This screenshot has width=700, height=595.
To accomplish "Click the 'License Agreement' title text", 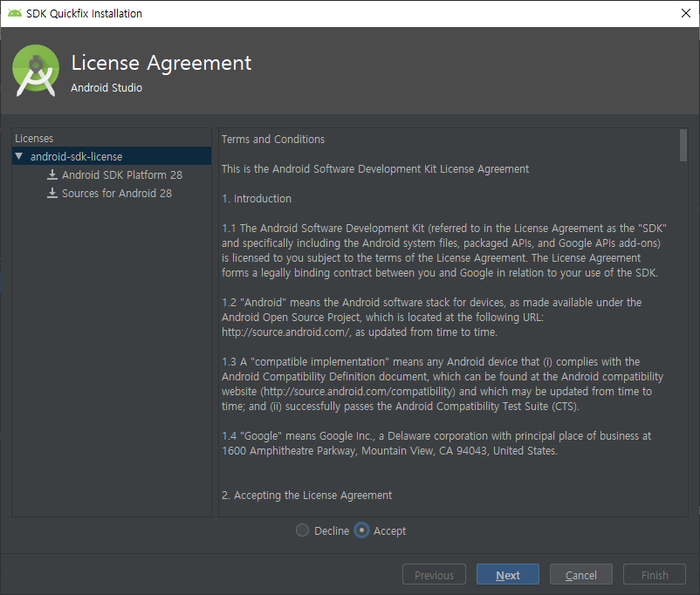I will [x=161, y=63].
